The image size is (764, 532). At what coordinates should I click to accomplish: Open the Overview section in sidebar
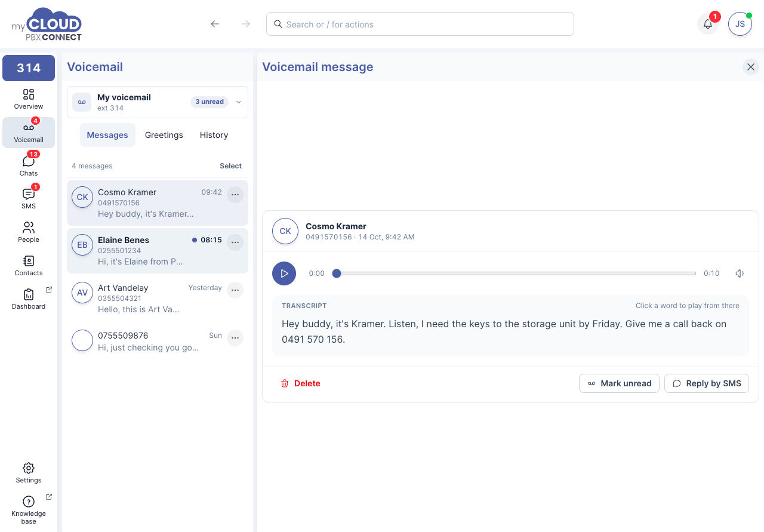[29, 99]
